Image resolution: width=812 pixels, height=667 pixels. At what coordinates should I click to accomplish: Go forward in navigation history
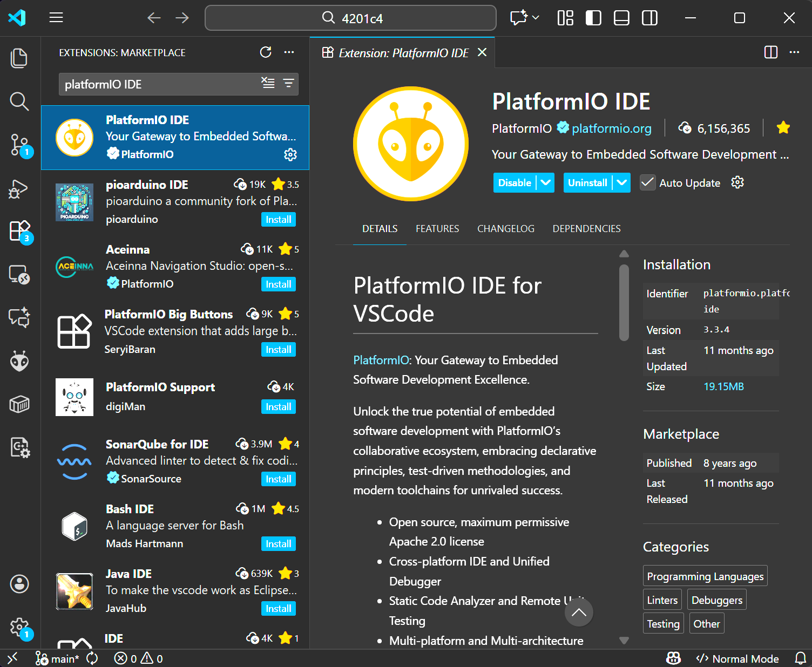(x=182, y=18)
